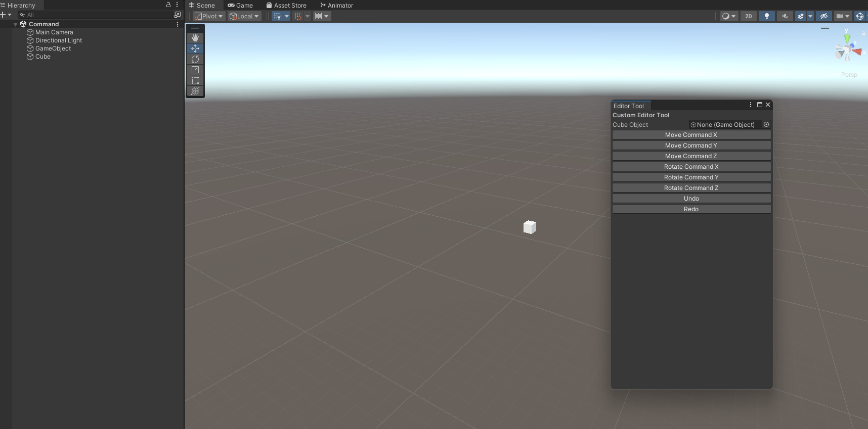Toggle the Gizmos globe icon
Viewport: 868px width, 429px height.
[860, 16]
